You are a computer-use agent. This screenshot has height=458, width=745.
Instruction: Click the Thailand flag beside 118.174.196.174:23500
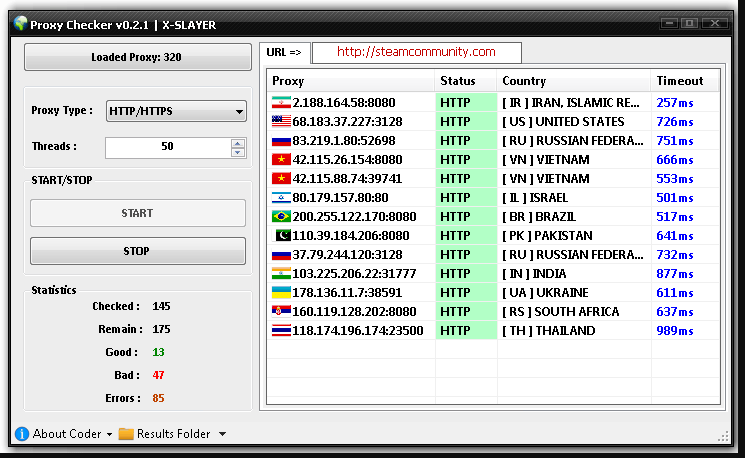click(x=281, y=331)
